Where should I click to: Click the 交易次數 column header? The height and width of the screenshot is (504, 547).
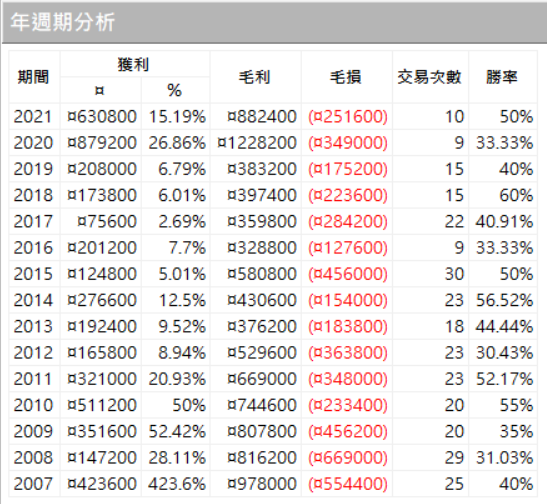coord(430,77)
